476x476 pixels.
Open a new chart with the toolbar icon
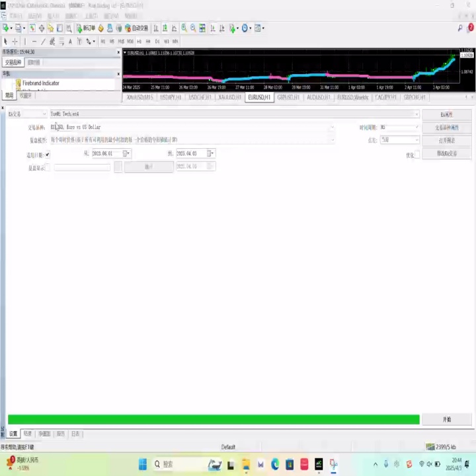(6, 28)
